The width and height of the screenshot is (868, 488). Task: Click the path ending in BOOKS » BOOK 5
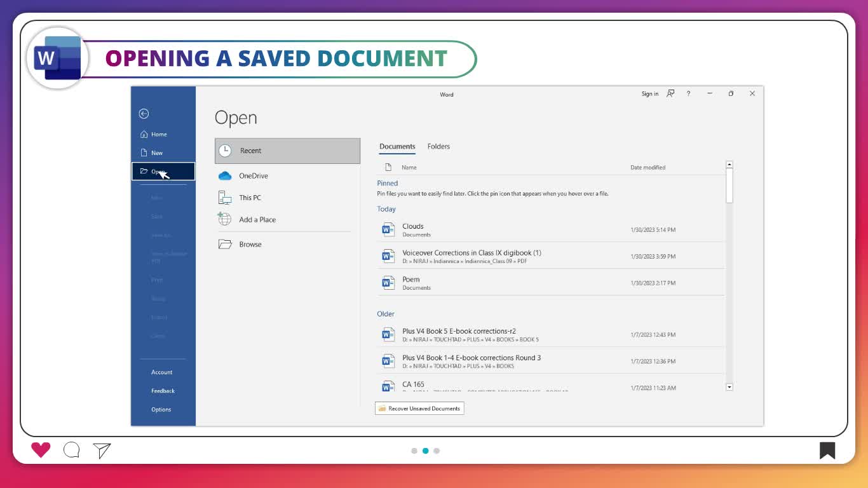[470, 340]
